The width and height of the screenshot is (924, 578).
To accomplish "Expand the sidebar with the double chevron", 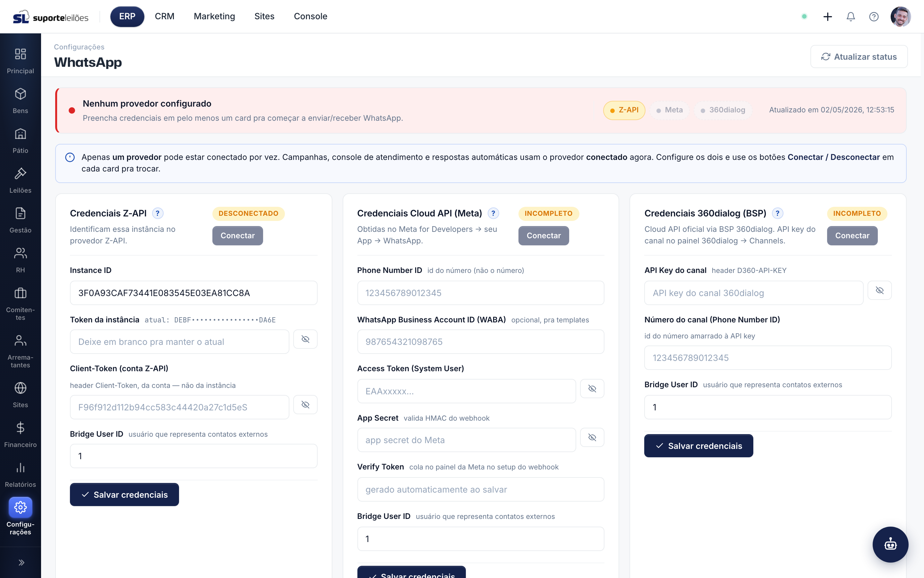I will tap(21, 562).
